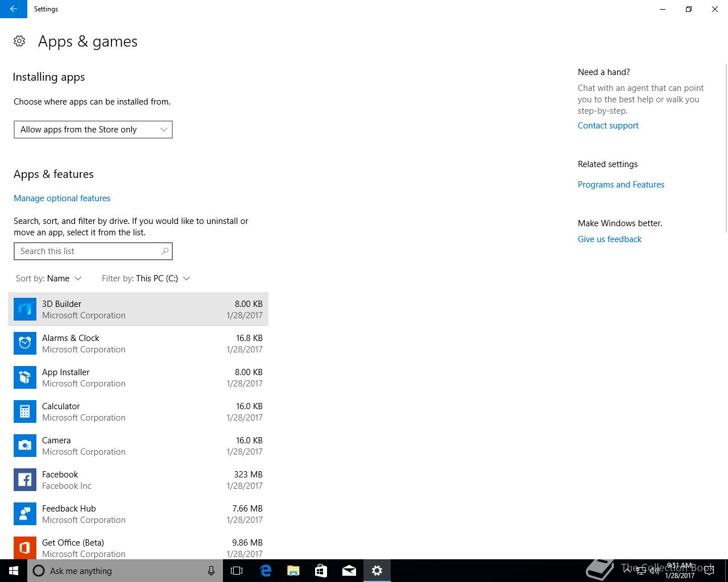Launch Microsoft Edge from the taskbar
This screenshot has height=582, width=728.
[x=266, y=571]
